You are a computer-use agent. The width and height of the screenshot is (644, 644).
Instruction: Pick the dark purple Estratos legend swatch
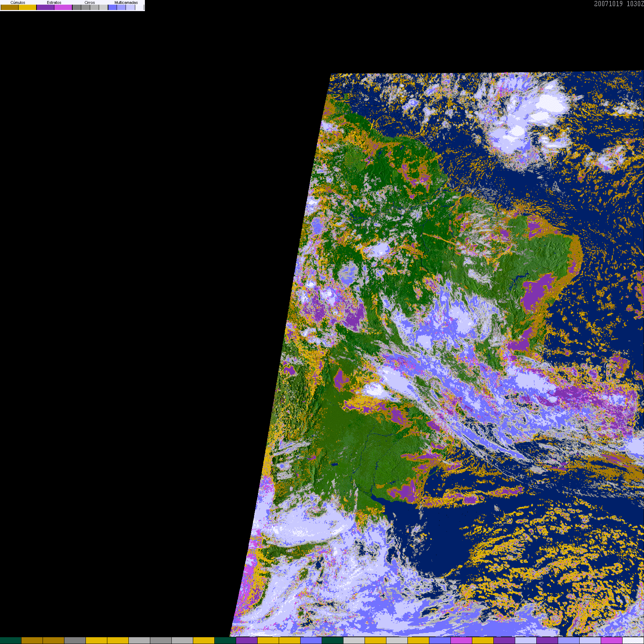click(x=45, y=7)
